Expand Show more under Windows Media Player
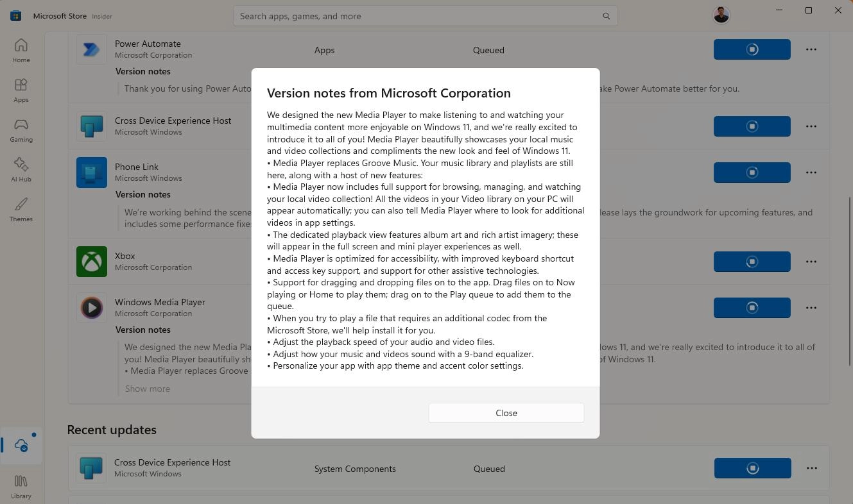The width and height of the screenshot is (853, 504). point(148,389)
